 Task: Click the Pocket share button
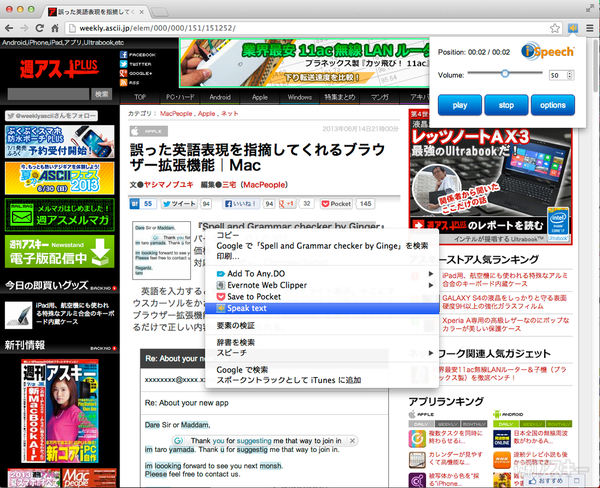[336, 204]
